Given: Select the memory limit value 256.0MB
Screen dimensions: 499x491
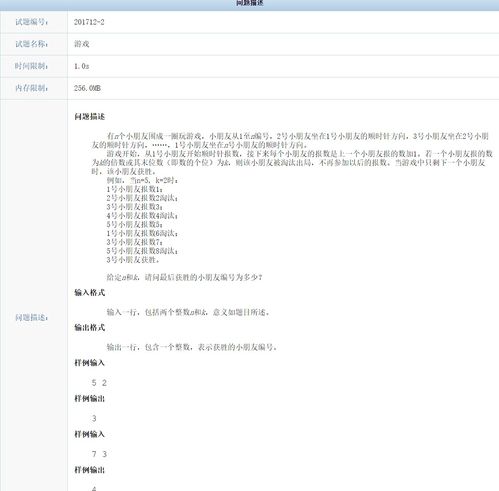Looking at the screenshot, I should [x=87, y=88].
